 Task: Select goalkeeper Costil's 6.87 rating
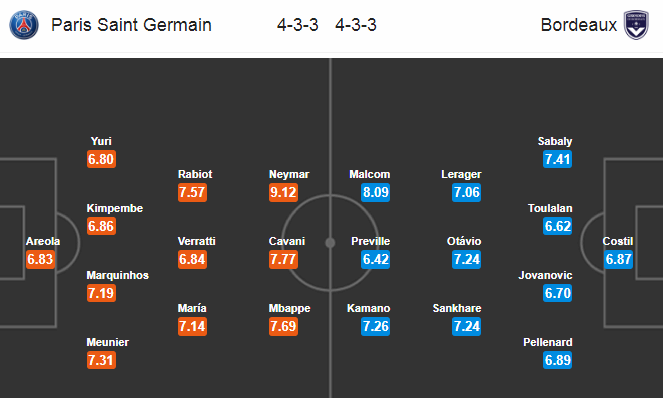pos(619,259)
